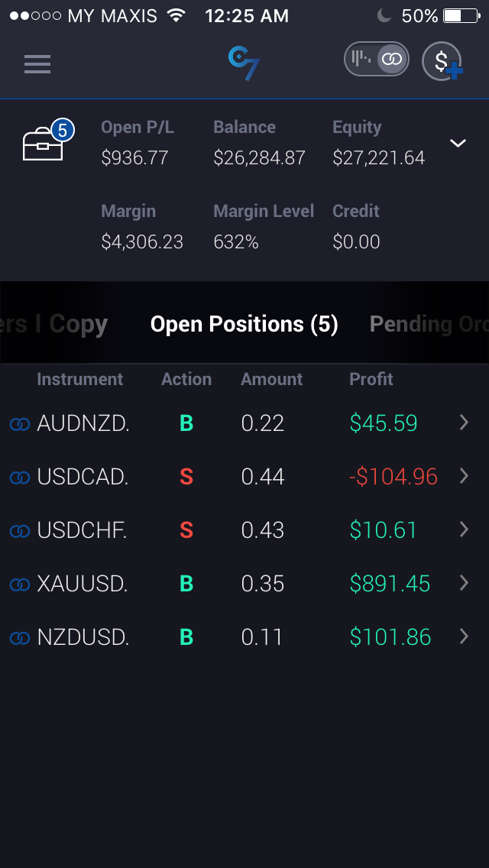Tap the copy-link icon beside USDCHF
The image size is (489, 868).
coord(20,531)
